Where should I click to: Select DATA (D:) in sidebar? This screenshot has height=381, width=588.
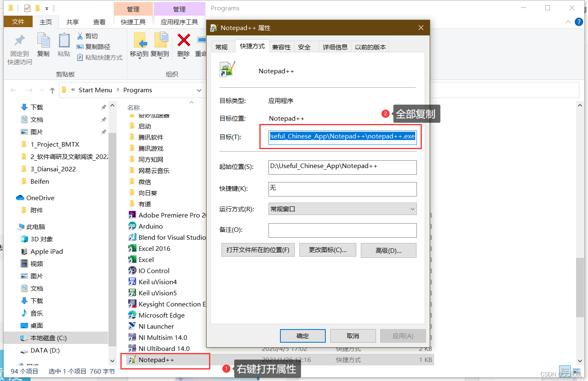pyautogui.click(x=45, y=350)
